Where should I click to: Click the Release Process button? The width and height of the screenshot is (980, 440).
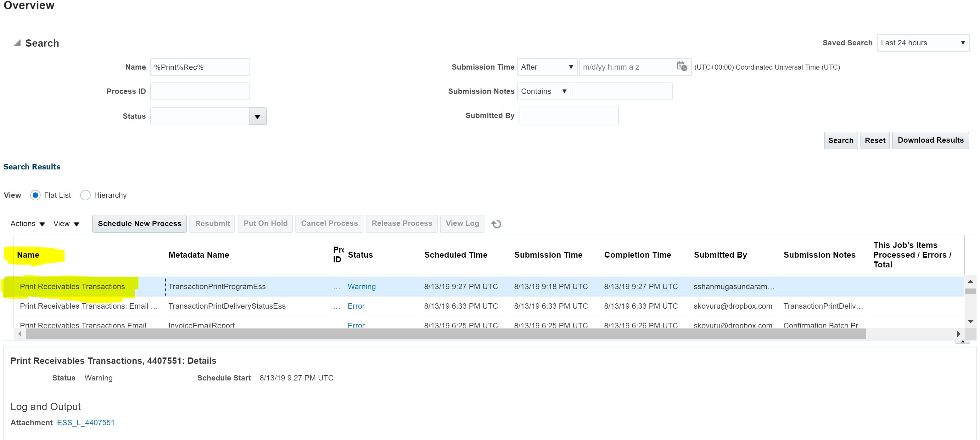point(402,224)
